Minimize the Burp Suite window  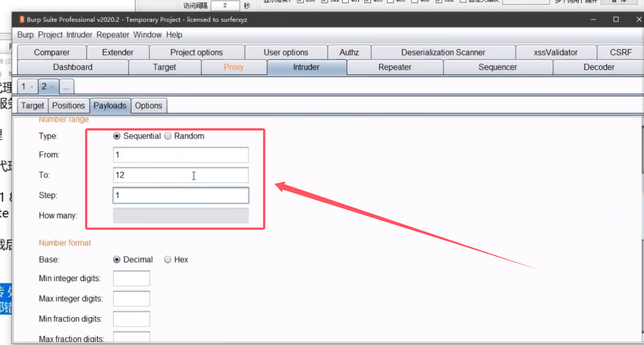coord(593,19)
